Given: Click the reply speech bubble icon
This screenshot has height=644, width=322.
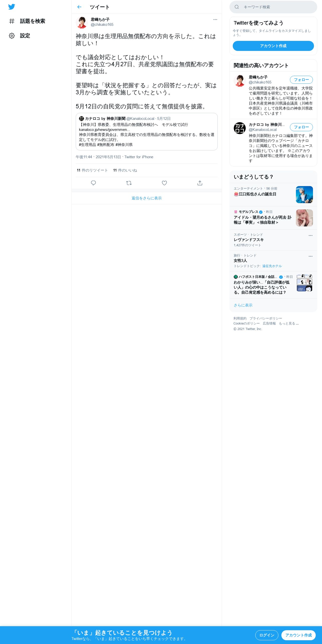Looking at the screenshot, I should [93, 183].
